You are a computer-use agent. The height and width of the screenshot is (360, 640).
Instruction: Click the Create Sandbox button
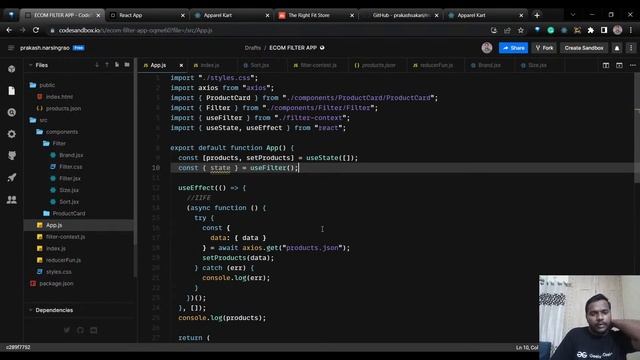[584, 48]
